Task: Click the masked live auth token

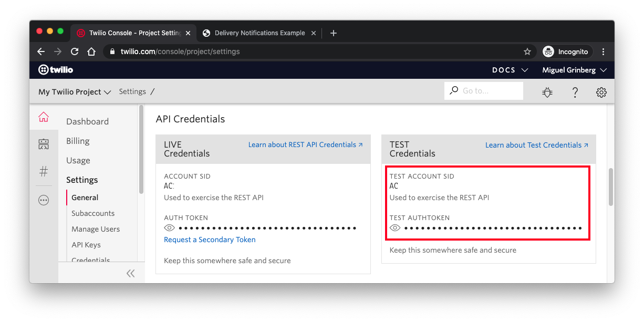Action: 267,228
